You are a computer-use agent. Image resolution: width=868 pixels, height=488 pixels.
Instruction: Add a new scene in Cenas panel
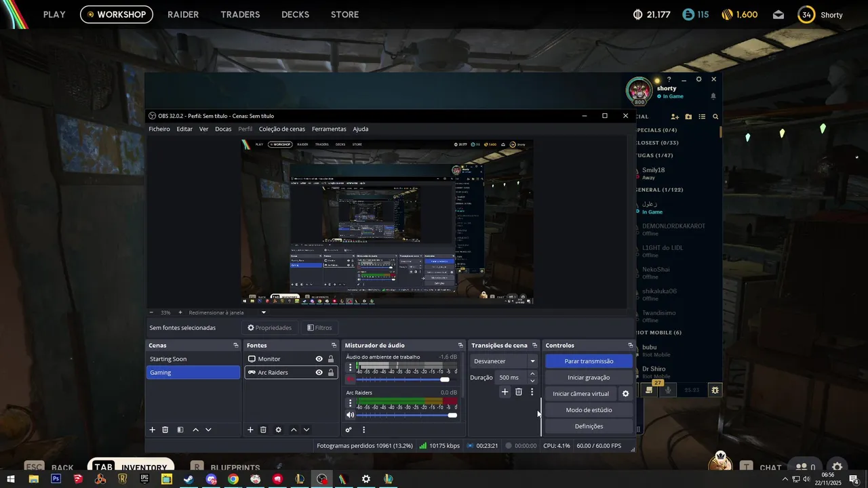pos(153,430)
